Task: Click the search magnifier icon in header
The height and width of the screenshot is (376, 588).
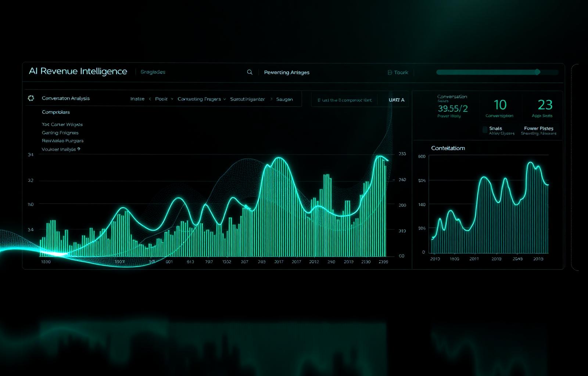Action: (x=250, y=72)
